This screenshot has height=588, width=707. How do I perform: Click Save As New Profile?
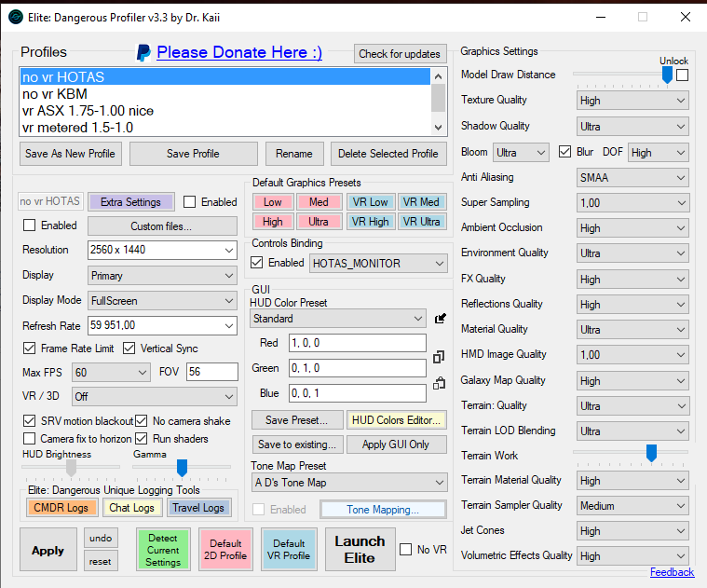(x=71, y=154)
